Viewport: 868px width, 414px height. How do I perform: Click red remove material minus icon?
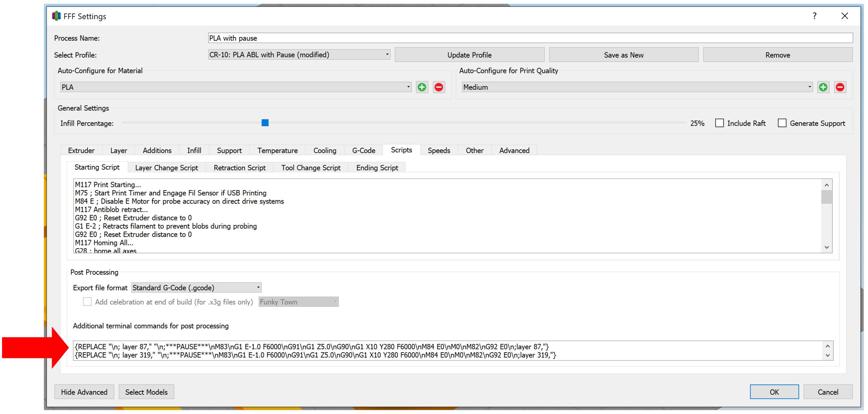click(439, 87)
